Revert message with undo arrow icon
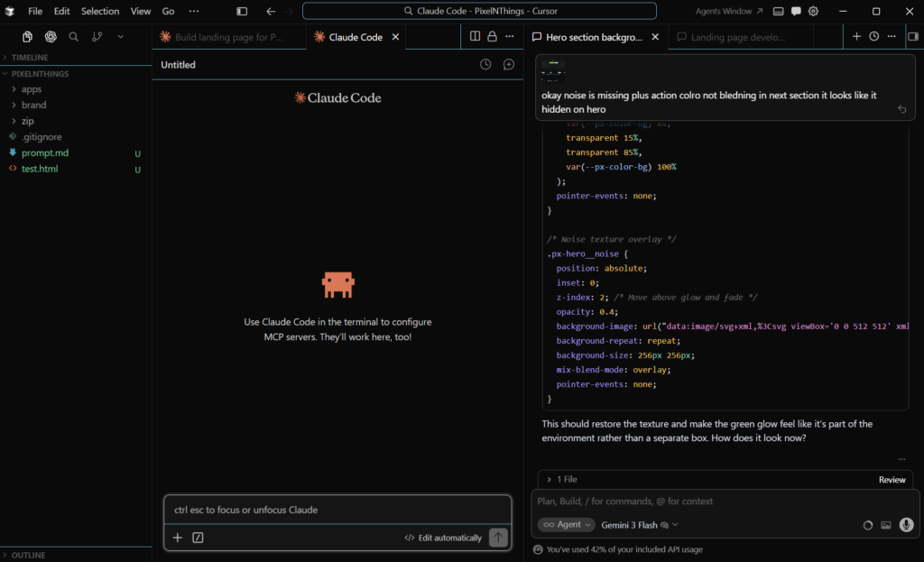The width and height of the screenshot is (924, 562). 901,109
